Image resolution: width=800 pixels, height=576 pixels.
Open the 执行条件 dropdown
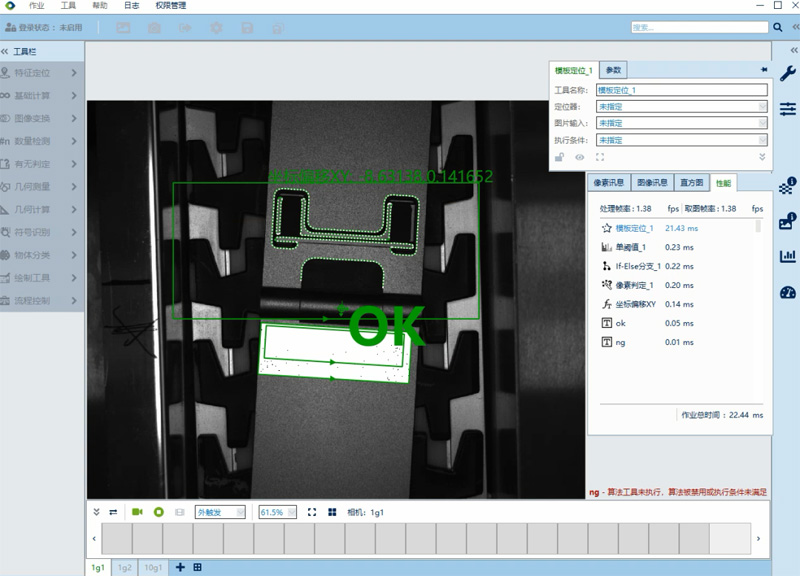pyautogui.click(x=681, y=140)
